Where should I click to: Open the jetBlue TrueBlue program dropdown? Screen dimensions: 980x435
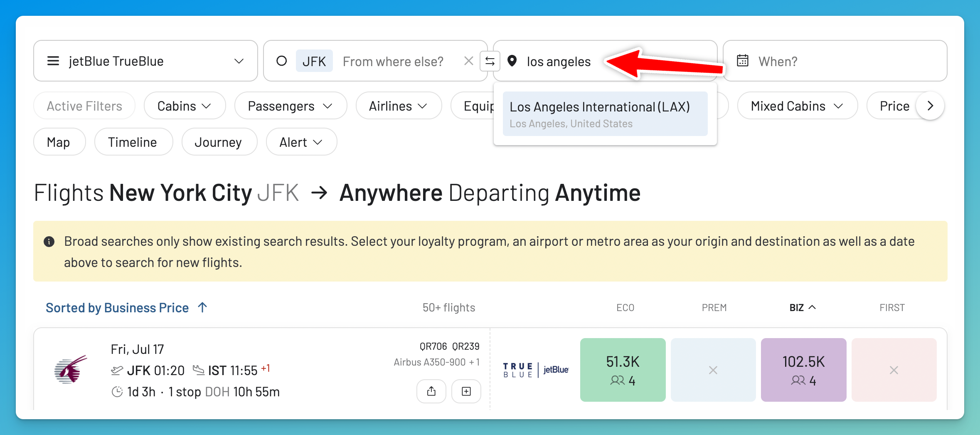pyautogui.click(x=145, y=61)
